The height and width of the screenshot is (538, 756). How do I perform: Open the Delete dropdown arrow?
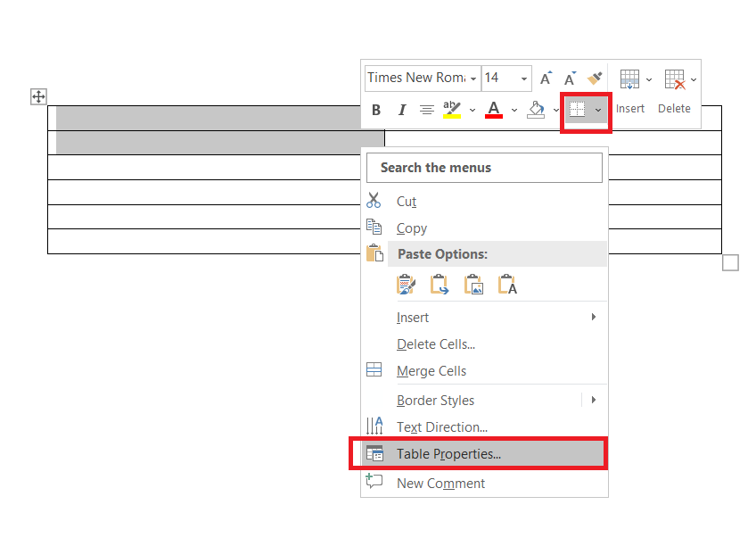click(694, 79)
